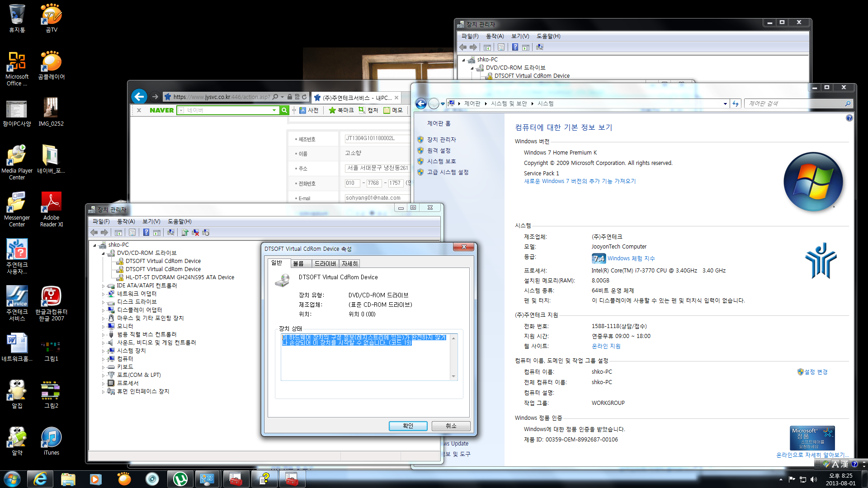The image size is (868, 488).
Task: Collapse DVD/CD-ROM 드라이브 node in front Device Manager
Action: pyautogui.click(x=103, y=253)
